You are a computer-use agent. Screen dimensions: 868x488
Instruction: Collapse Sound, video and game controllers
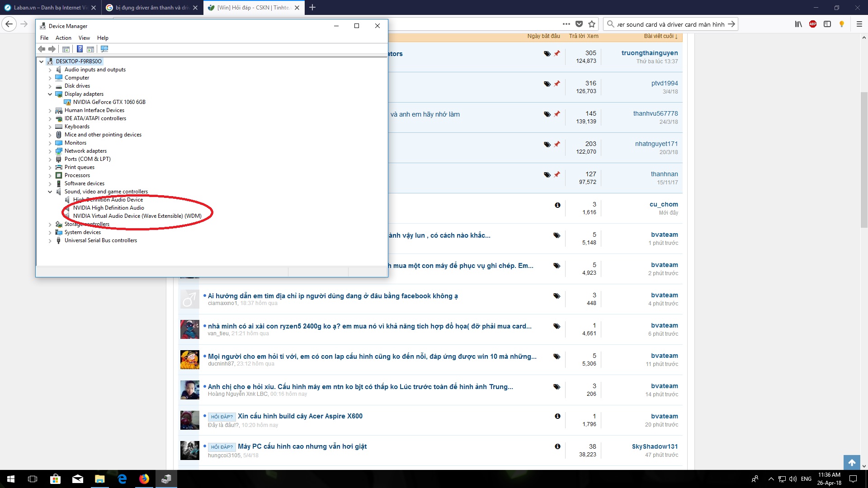point(50,192)
